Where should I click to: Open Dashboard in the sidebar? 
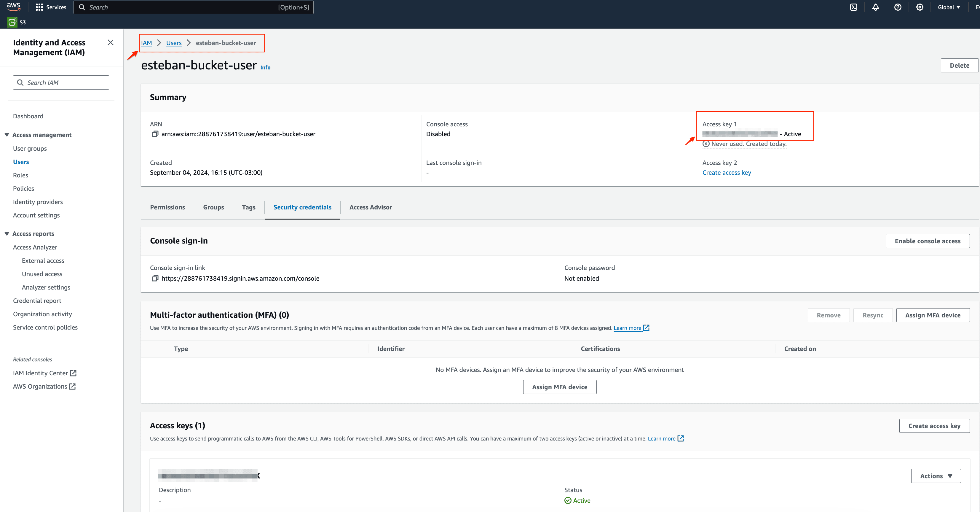coord(28,116)
